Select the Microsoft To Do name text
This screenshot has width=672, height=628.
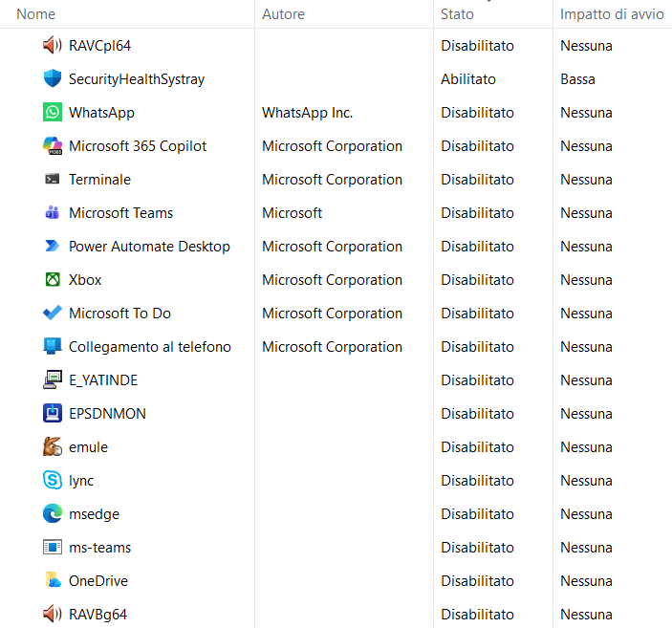[x=119, y=313]
